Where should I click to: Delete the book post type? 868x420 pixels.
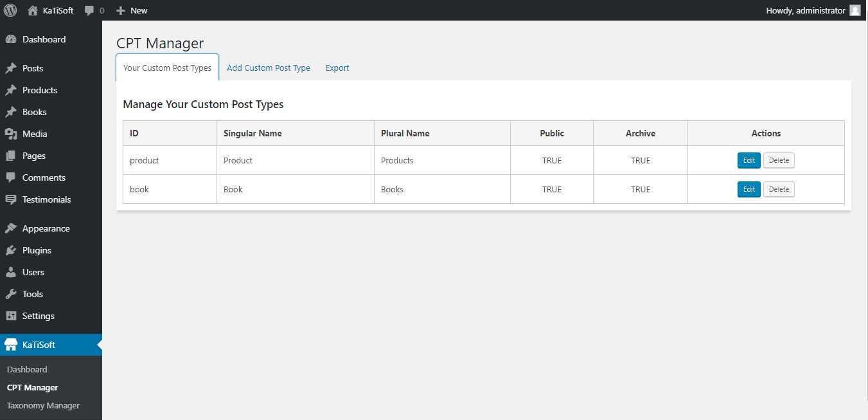[779, 189]
